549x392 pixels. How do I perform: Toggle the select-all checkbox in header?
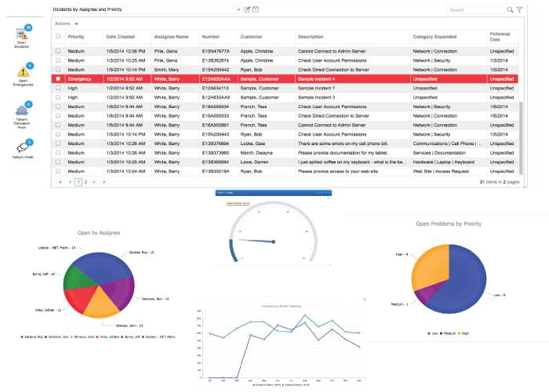coord(58,36)
